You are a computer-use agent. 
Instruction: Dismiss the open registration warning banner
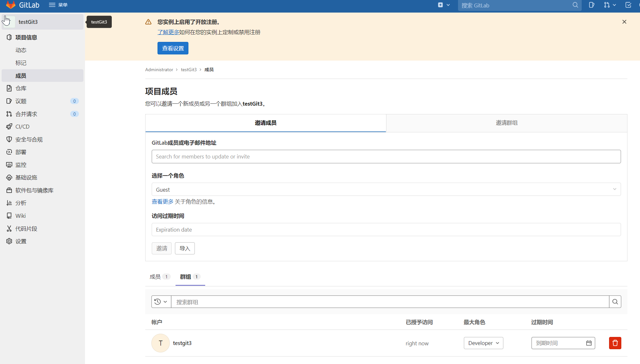624,22
